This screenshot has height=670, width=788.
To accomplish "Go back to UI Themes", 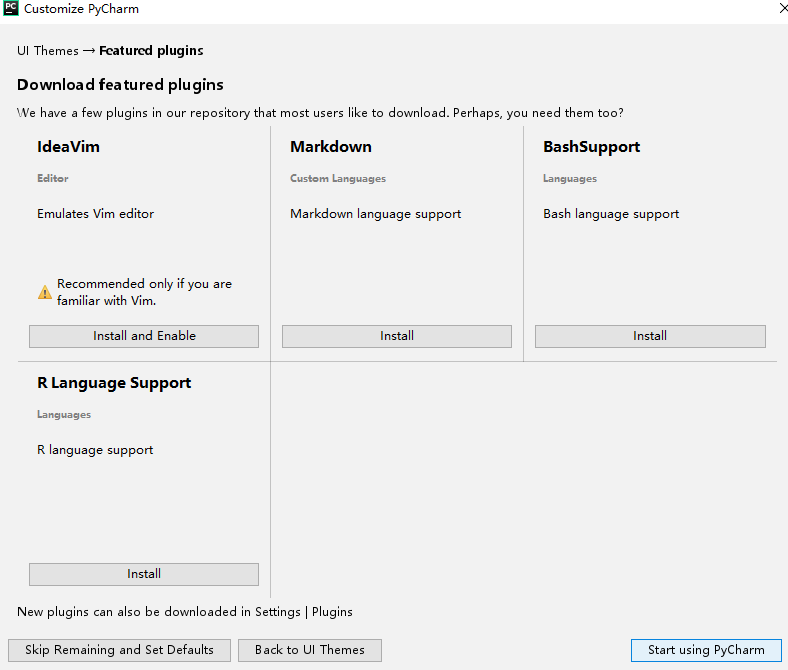I will point(310,650).
